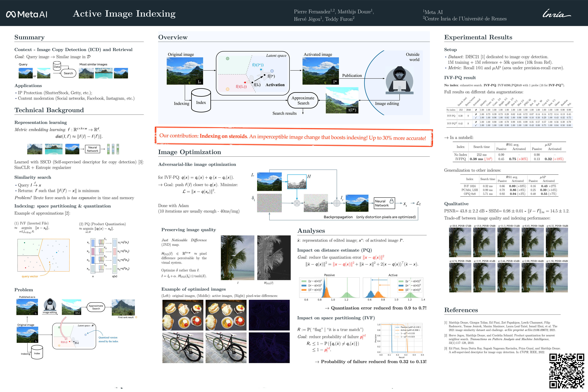Click the PSNR=27dB palm tree thumbnail

pyautogui.click(x=460, y=242)
